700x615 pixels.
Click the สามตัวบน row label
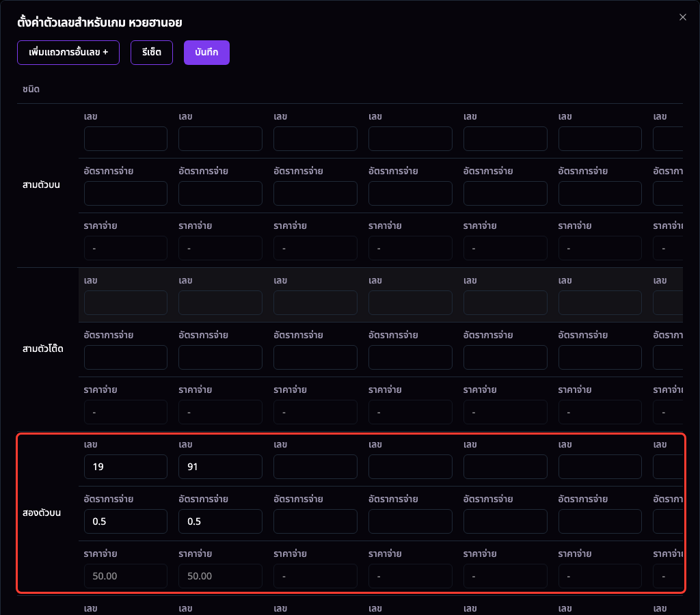pos(41,184)
